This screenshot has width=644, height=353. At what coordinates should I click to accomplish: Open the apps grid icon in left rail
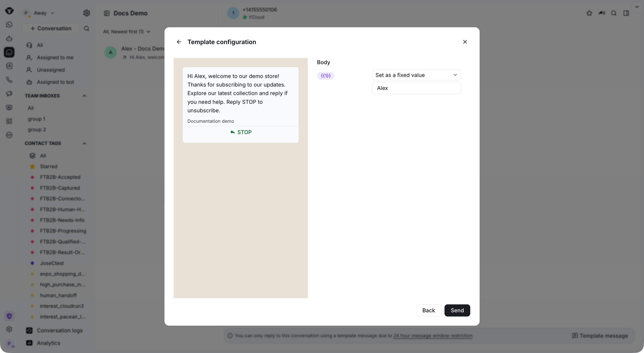point(9,121)
